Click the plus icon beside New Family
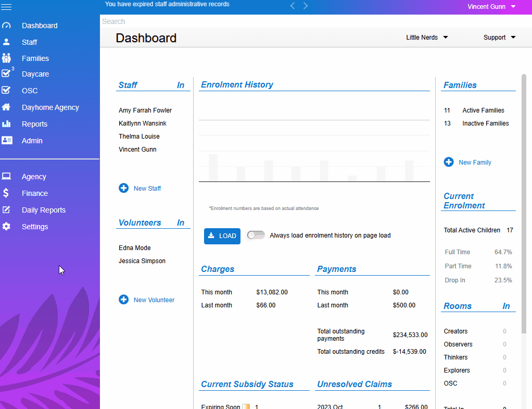The width and height of the screenshot is (532, 409). (449, 162)
